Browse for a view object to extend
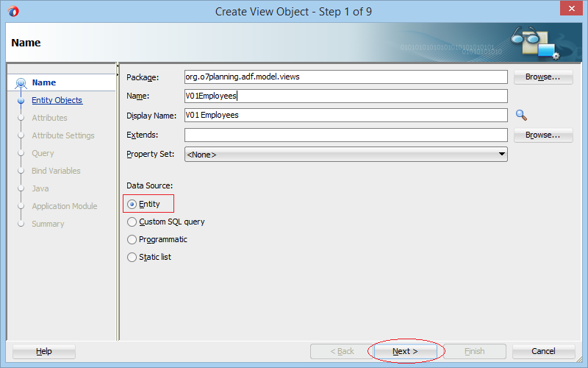This screenshot has height=368, width=588. tap(543, 135)
